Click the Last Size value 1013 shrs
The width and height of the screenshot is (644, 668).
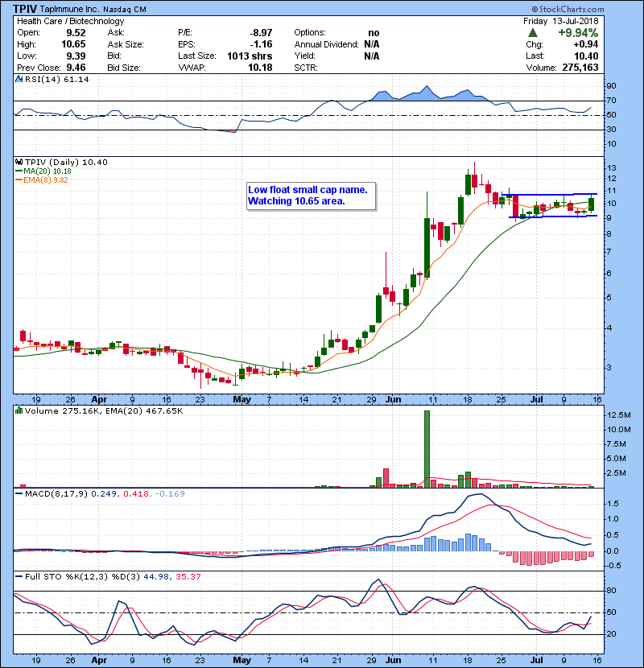tap(250, 56)
